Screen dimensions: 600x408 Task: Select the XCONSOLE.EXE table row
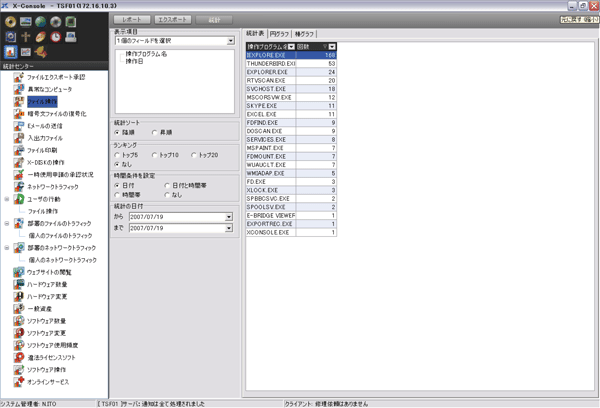click(x=291, y=232)
